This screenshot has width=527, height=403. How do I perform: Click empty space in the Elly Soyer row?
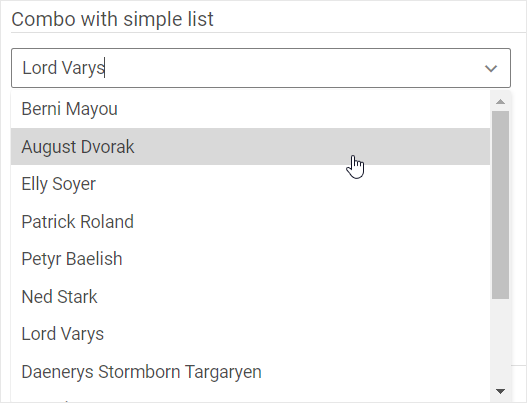click(292, 184)
